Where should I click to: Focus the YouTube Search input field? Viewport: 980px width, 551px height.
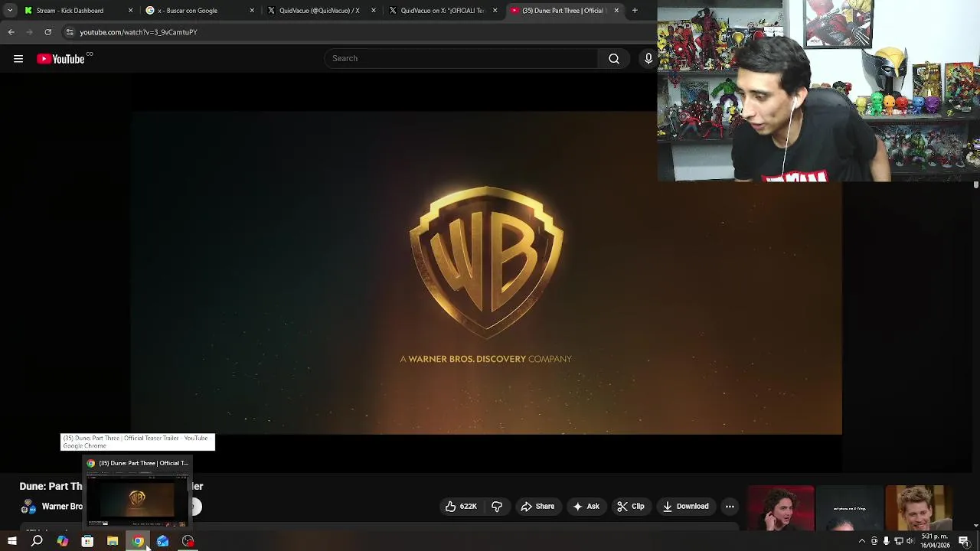pos(461,59)
